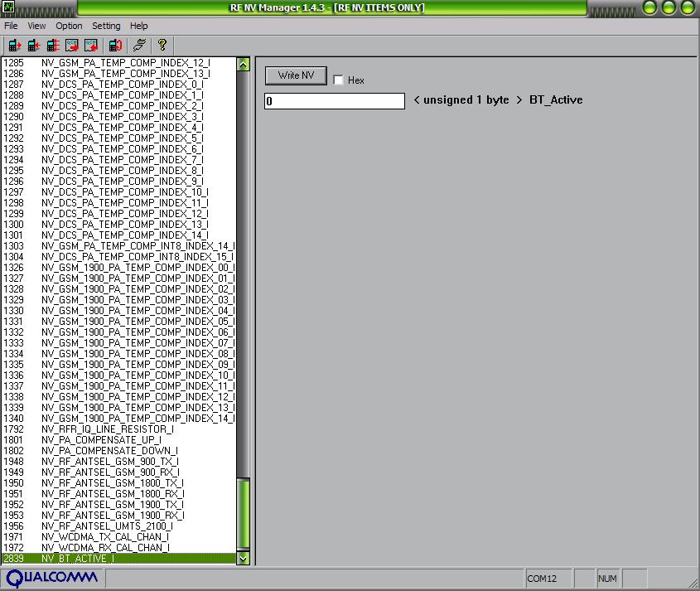700x591 pixels.
Task: Select item 1952 NV_RF_ANTSEL_GSM_1900_TX_I
Action: click(118, 504)
